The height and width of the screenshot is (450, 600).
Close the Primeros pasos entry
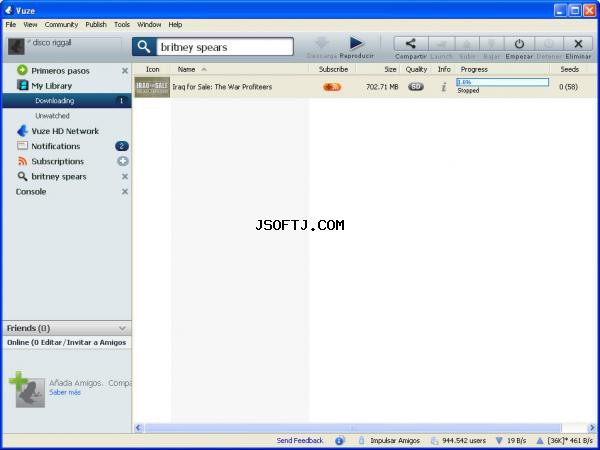tap(125, 71)
